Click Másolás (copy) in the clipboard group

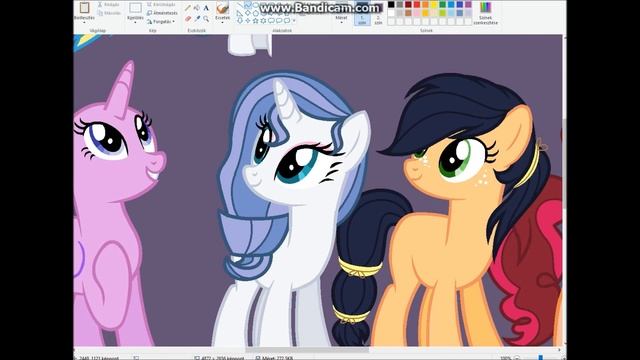point(109,13)
